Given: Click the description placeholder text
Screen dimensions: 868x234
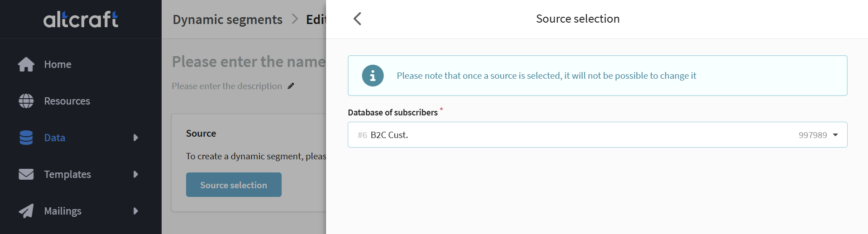Looking at the screenshot, I should (x=227, y=86).
